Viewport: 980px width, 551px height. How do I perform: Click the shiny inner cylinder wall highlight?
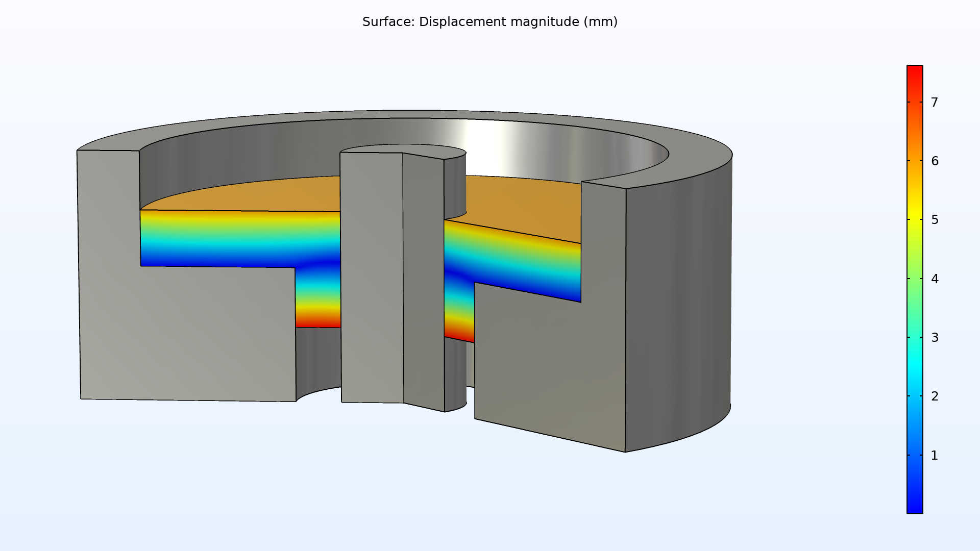(x=482, y=143)
